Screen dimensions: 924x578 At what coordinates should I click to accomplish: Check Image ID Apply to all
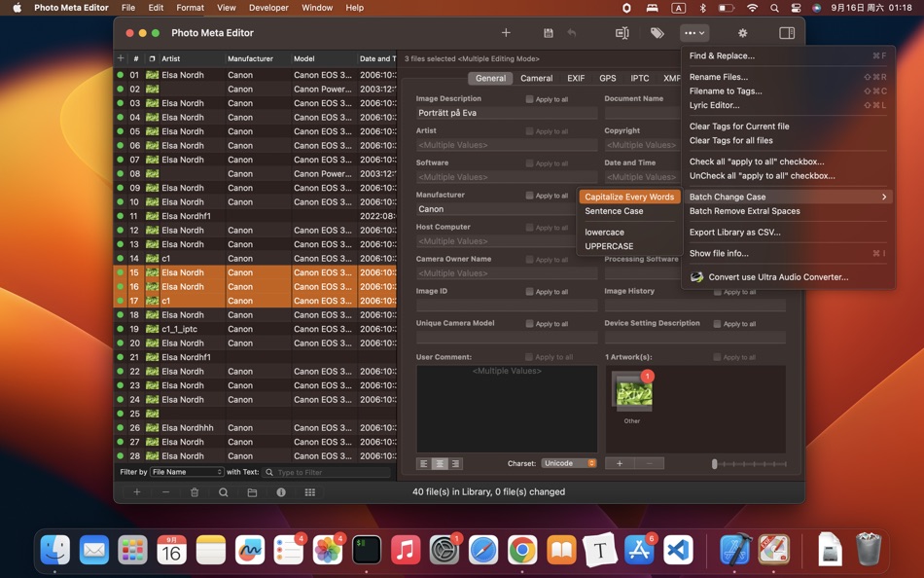(x=529, y=291)
